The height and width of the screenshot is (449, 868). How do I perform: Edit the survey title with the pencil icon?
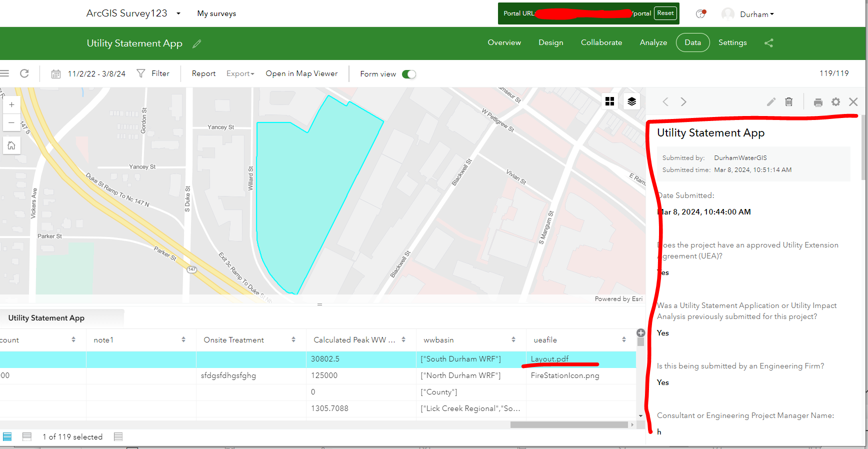pyautogui.click(x=197, y=43)
